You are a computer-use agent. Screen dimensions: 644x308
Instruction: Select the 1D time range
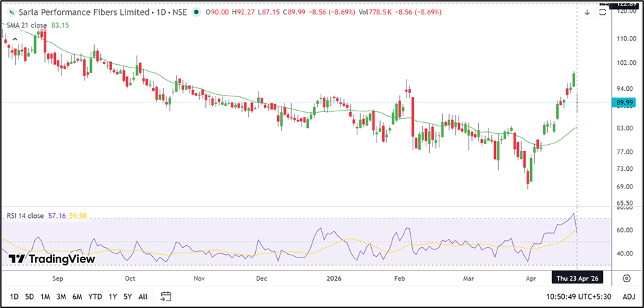point(13,296)
